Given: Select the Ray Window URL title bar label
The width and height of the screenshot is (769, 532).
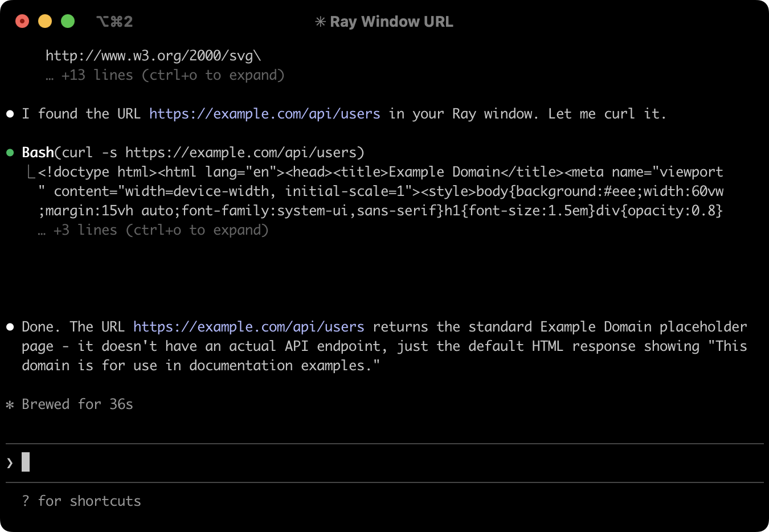Looking at the screenshot, I should tap(391, 21).
